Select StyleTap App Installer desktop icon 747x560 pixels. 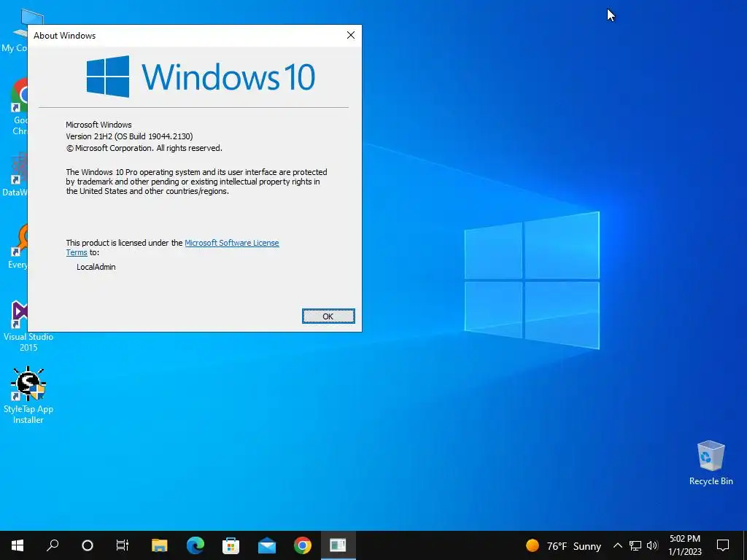click(x=28, y=395)
